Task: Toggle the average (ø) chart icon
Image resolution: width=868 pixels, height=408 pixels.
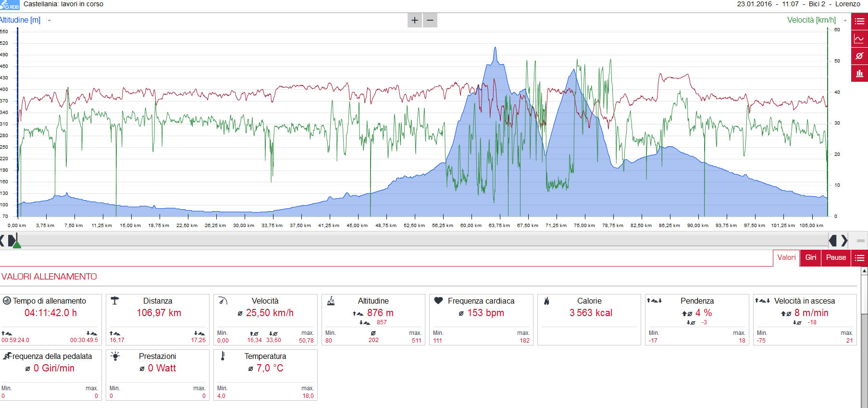Action: pos(859,56)
